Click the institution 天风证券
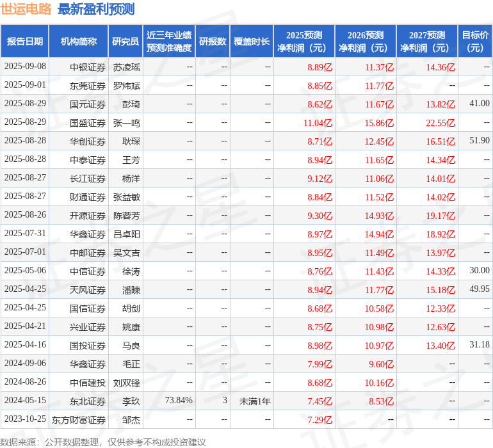This screenshot has height=448, width=493. (88, 290)
